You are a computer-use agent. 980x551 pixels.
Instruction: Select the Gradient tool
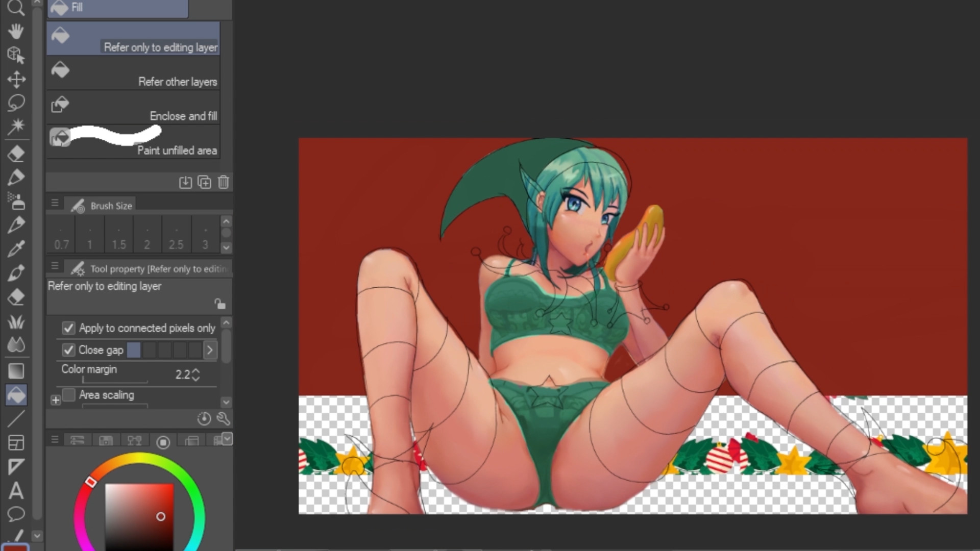coord(16,371)
